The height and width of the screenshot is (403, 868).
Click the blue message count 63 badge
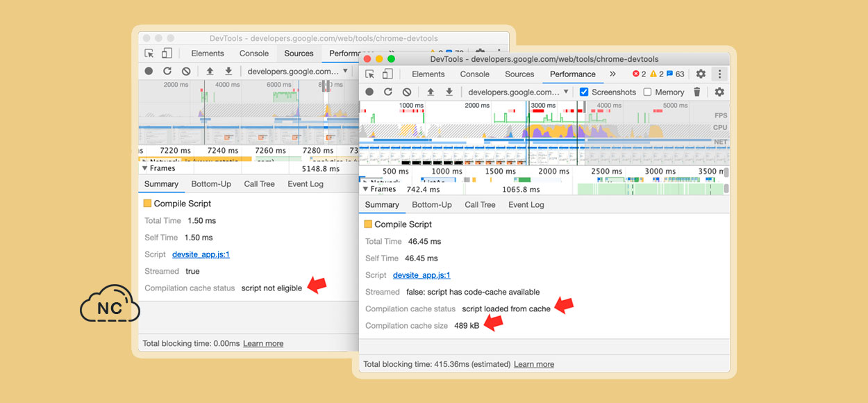(675, 74)
